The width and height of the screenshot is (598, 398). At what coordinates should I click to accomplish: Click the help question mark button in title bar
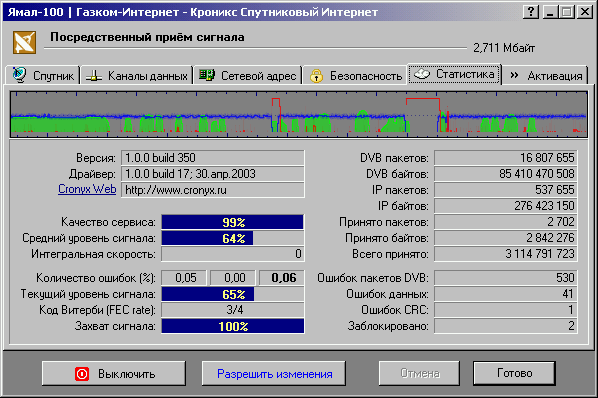coord(530,12)
